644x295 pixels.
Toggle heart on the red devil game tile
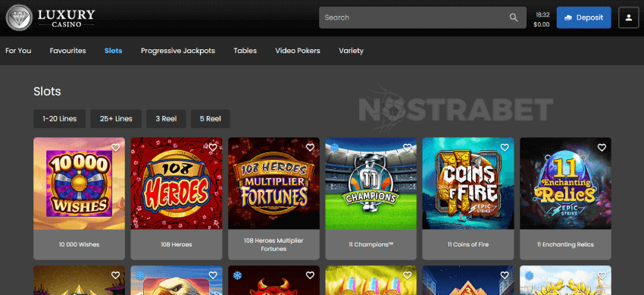click(x=310, y=275)
